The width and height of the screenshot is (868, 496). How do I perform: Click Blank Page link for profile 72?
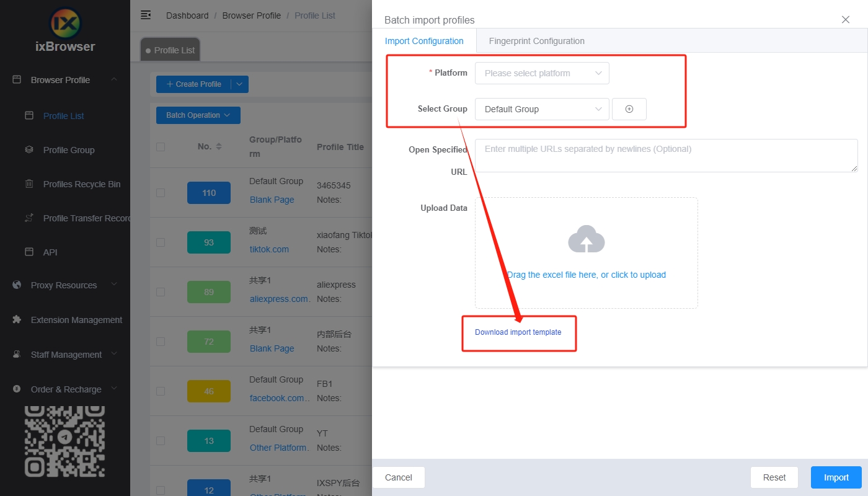pos(272,348)
